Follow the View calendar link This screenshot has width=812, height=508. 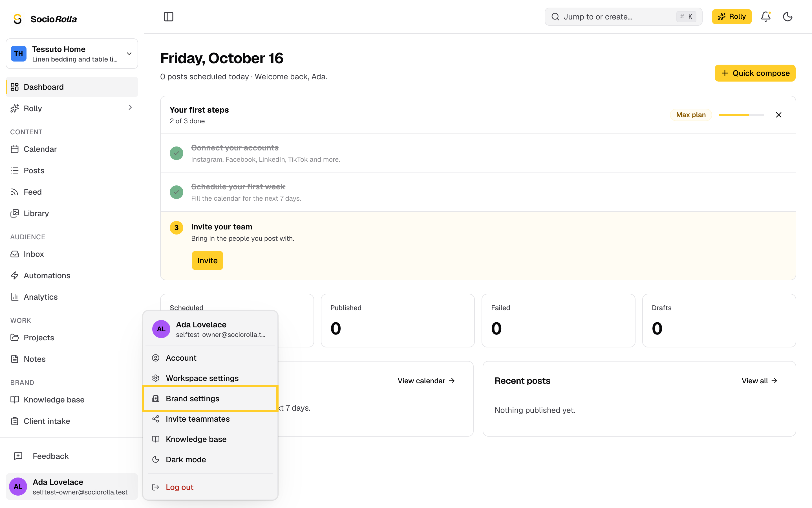(426, 381)
